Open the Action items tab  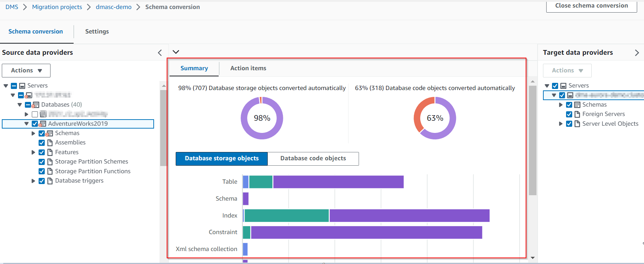(x=248, y=68)
